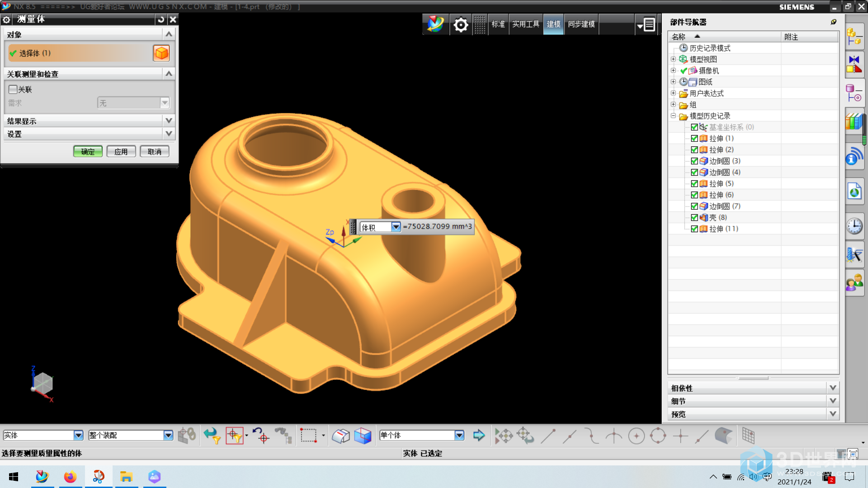
Task: Toggle the quadrant point snap icon
Action: [658, 436]
